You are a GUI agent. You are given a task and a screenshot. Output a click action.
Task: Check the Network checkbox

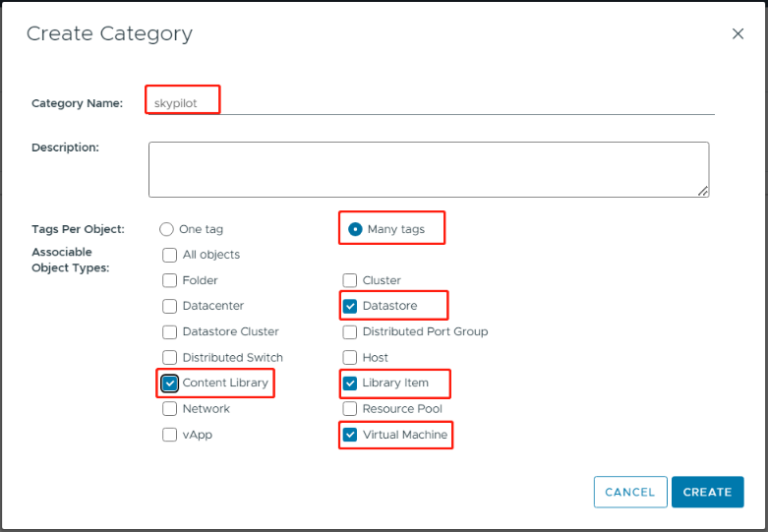169,408
